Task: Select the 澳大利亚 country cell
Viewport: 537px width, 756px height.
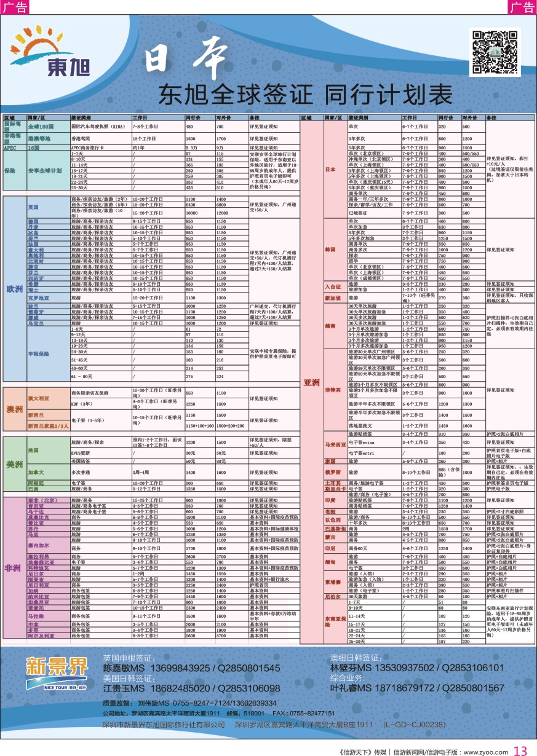Action: pyautogui.click(x=49, y=400)
